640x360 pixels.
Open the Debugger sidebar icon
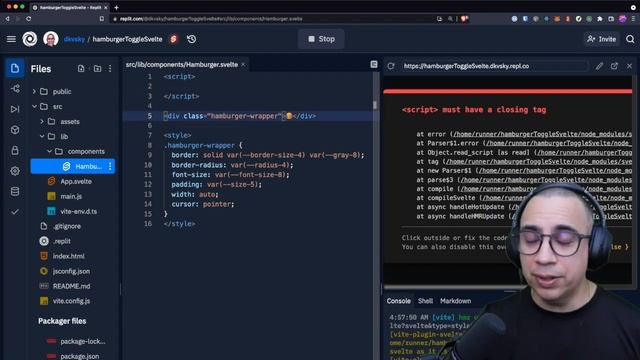click(x=15, y=109)
